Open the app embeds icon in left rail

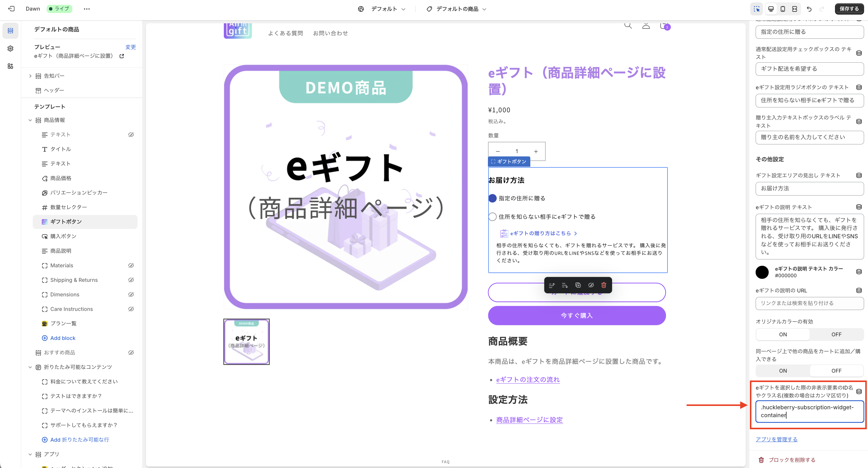[x=10, y=66]
